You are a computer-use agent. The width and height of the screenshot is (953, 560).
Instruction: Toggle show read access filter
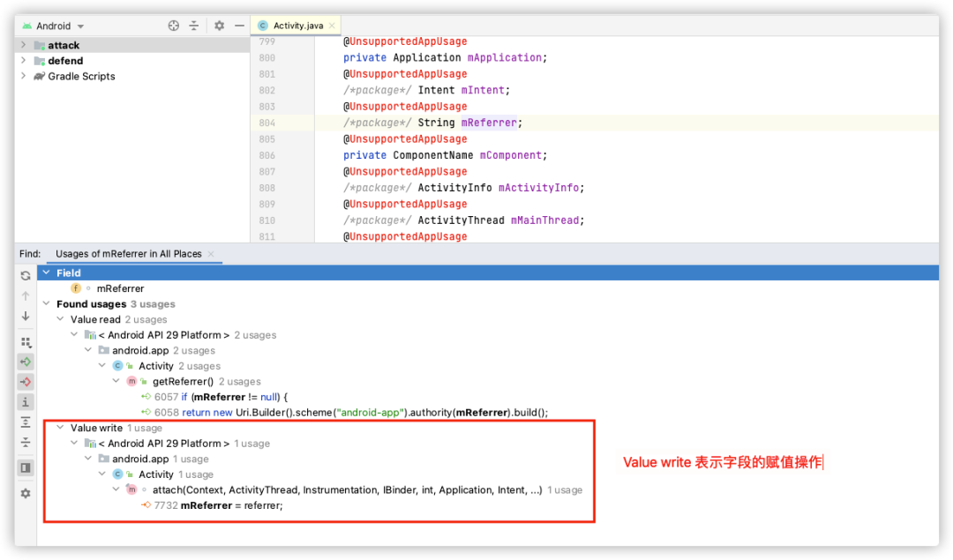(x=26, y=362)
